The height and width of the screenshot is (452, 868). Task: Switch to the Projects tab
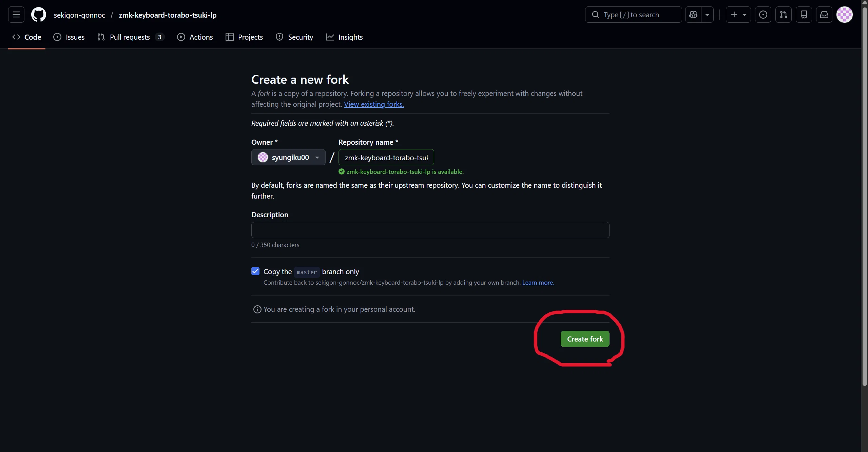coord(244,37)
